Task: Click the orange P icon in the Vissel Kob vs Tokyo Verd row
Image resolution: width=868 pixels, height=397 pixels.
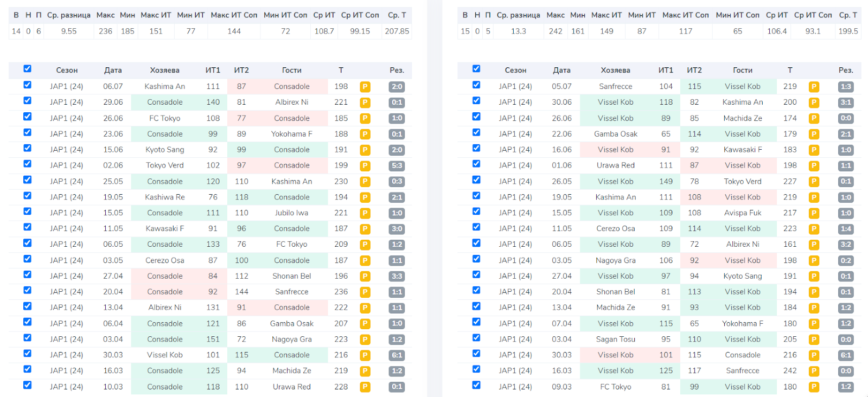Action: [814, 182]
